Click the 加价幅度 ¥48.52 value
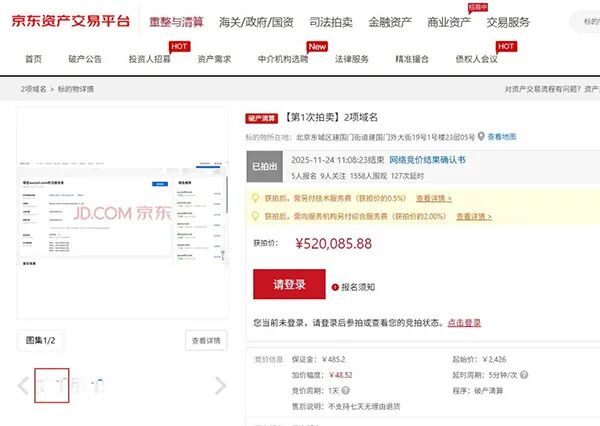 click(x=341, y=375)
